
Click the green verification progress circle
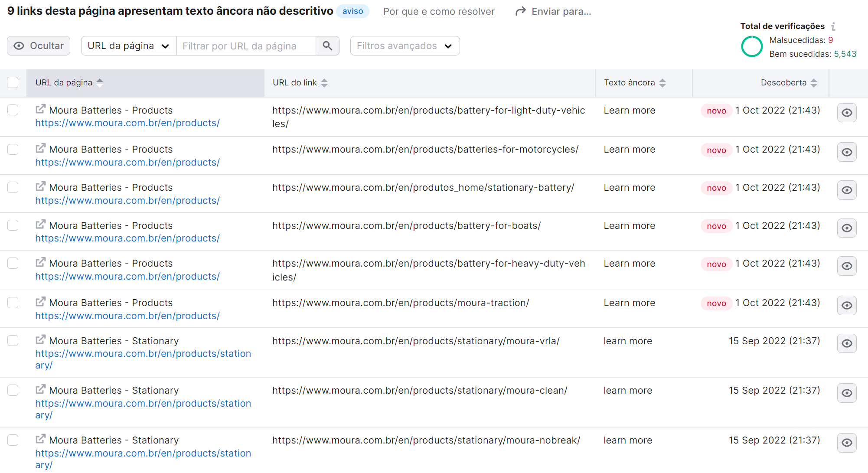coord(751,46)
